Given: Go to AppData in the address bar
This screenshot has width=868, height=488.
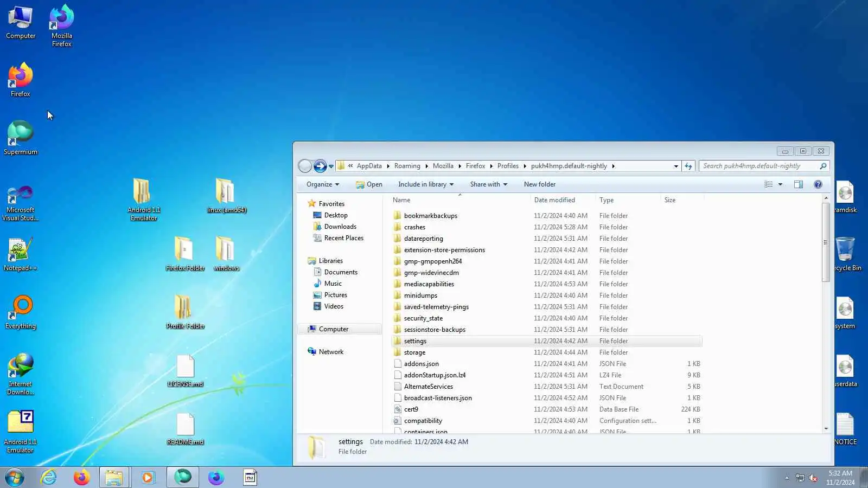Looking at the screenshot, I should [369, 166].
